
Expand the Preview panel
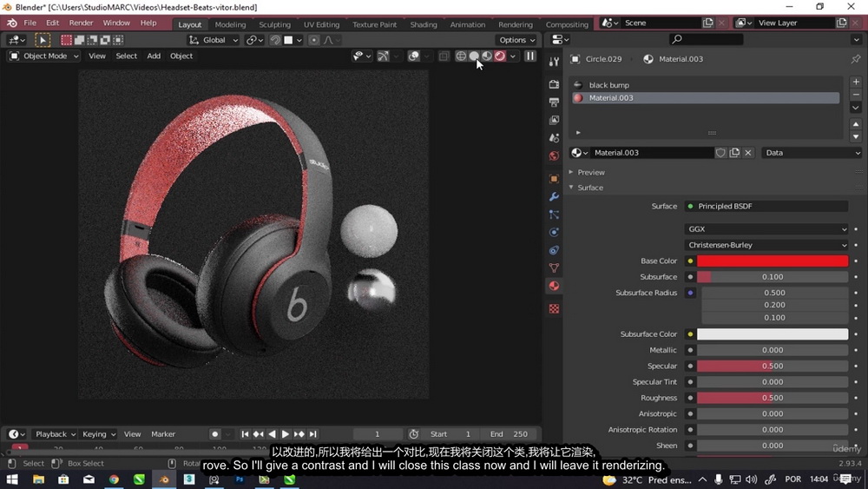[590, 172]
